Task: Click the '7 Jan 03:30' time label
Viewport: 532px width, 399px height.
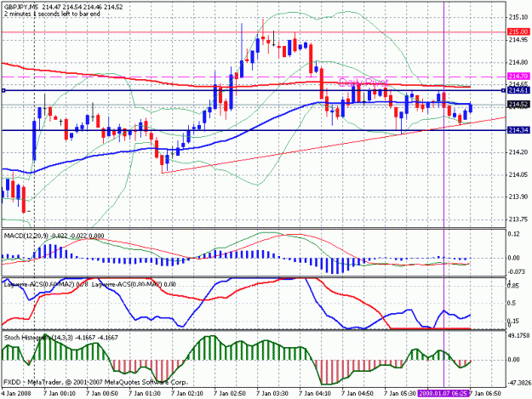Action: coord(274,394)
